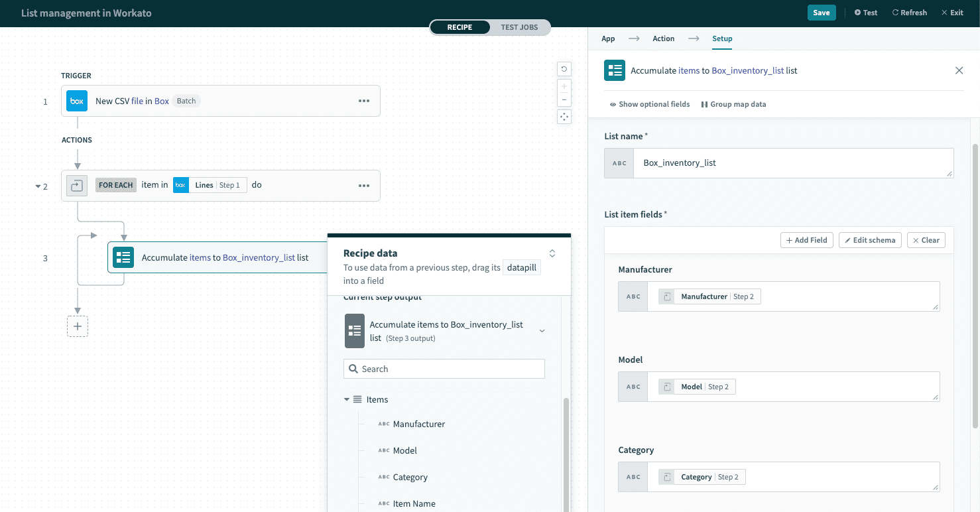Open the Step 3 output dropdown
Viewport: 980px width, 512px height.
tap(542, 330)
